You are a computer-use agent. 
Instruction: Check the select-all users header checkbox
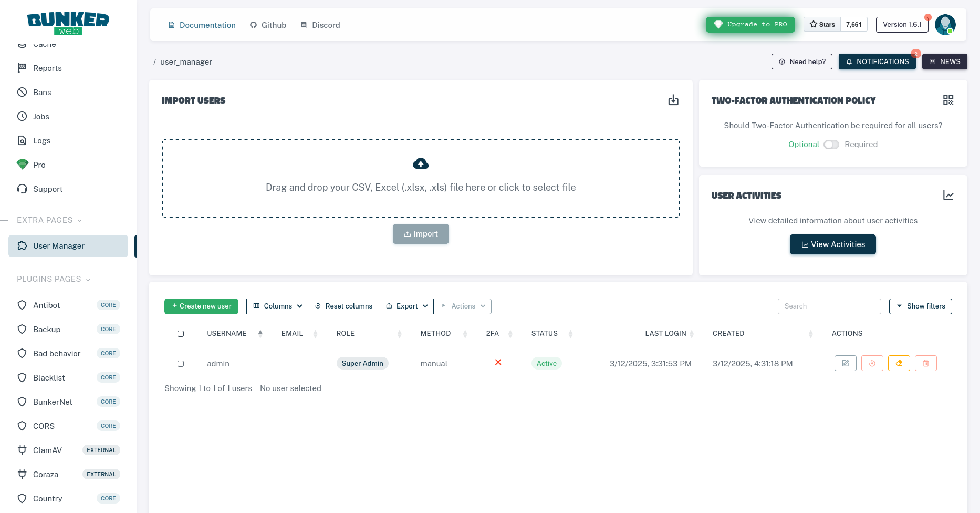[181, 334]
